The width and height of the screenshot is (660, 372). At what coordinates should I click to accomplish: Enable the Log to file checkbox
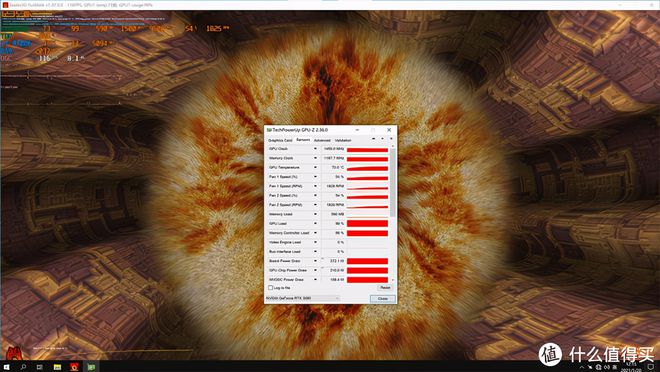[x=270, y=288]
